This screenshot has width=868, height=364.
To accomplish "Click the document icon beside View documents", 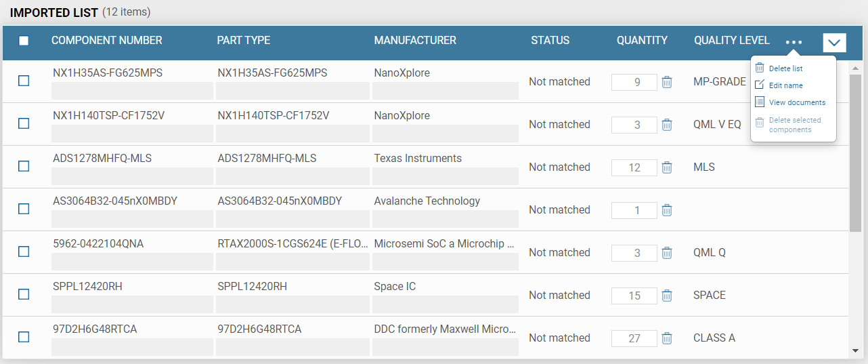I will (760, 102).
